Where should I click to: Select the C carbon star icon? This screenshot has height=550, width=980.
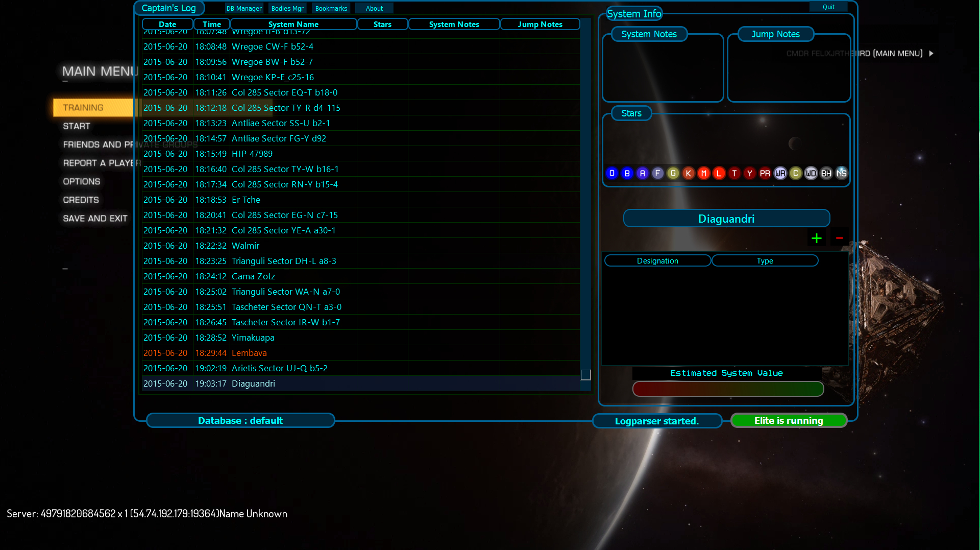796,174
